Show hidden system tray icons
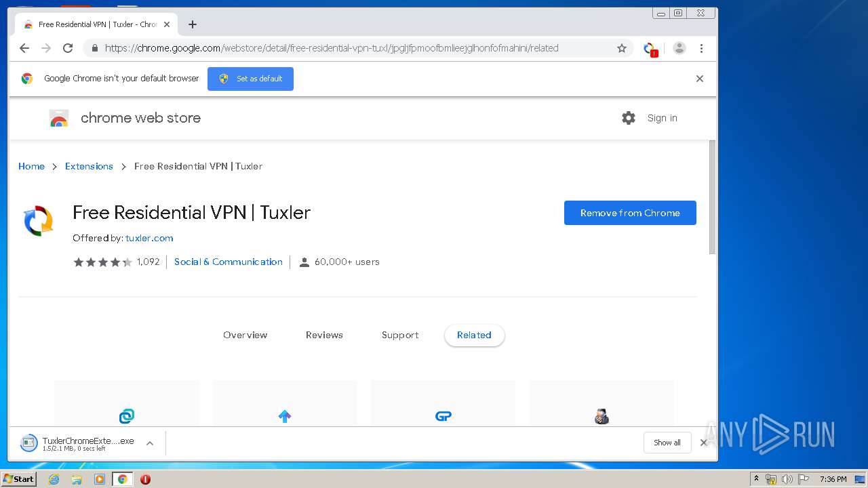The height and width of the screenshot is (488, 868). click(x=756, y=479)
